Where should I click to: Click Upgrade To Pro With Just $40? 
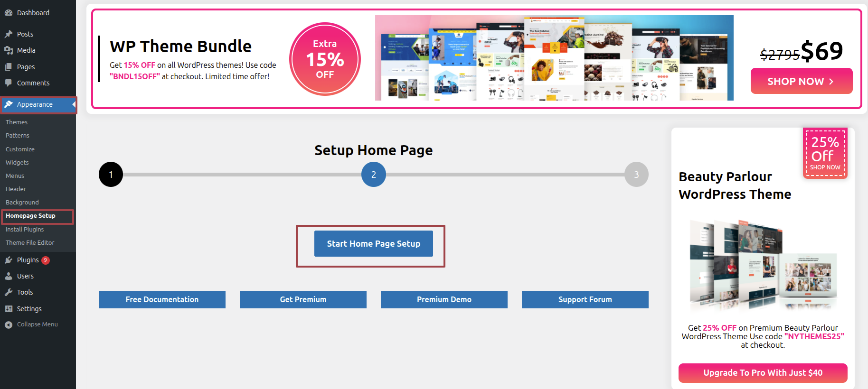[763, 373]
